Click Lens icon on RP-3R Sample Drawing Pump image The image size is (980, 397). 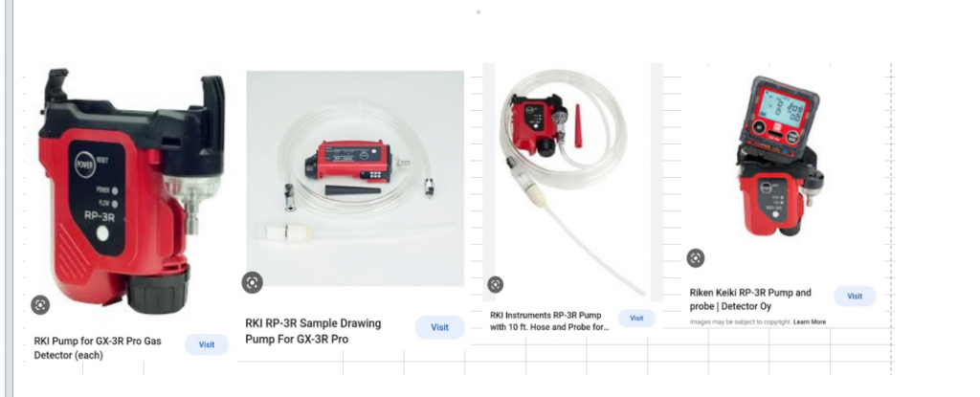(x=253, y=282)
